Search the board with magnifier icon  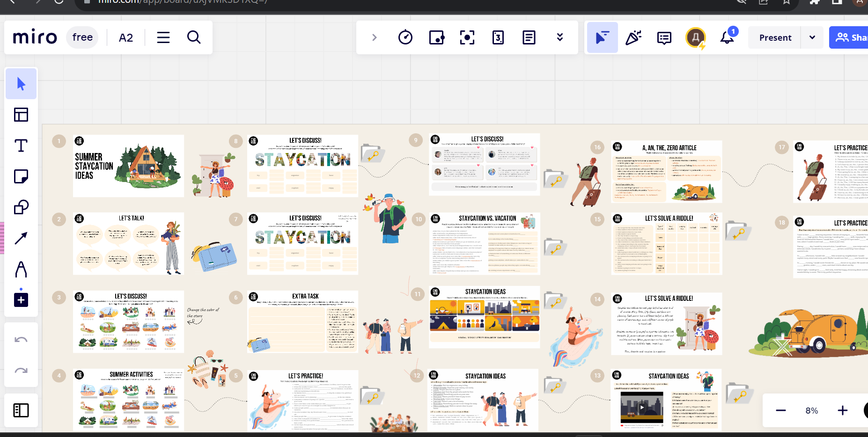pos(194,37)
